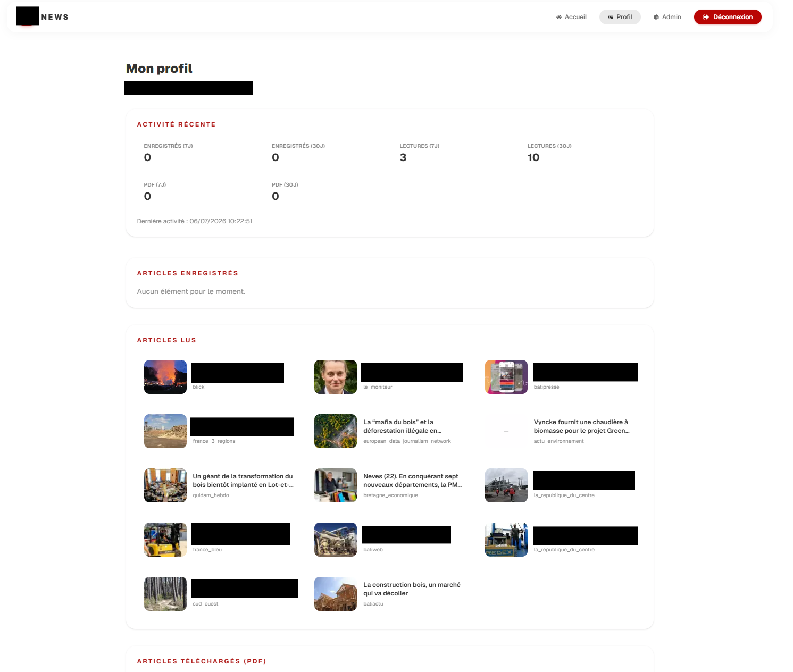This screenshot has width=793, height=672.
Task: Select the Profil navigation item
Action: point(620,17)
